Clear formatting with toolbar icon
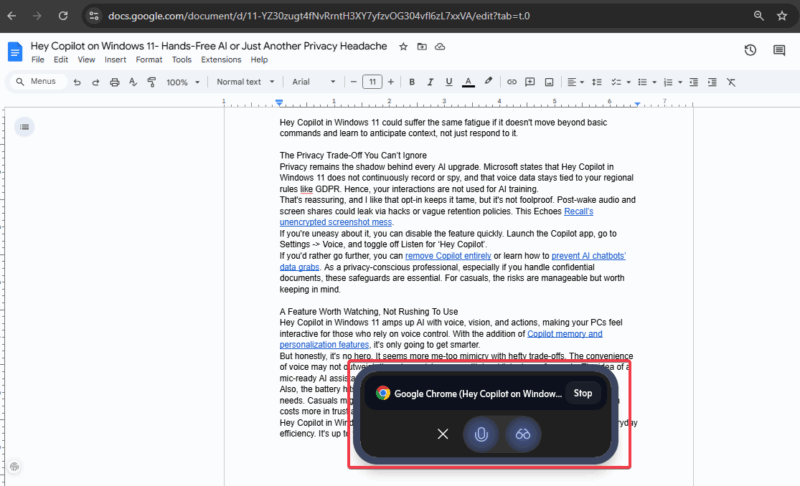 pyautogui.click(x=731, y=81)
